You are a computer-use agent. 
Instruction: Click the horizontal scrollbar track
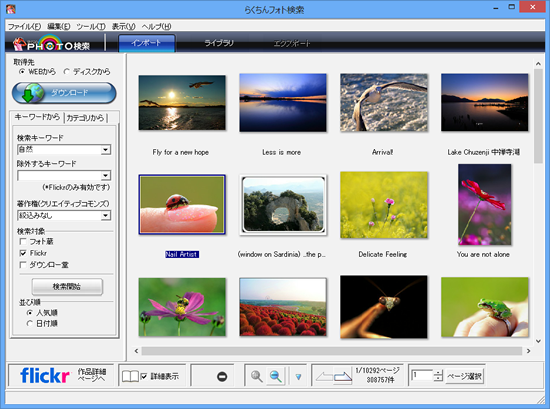coord(331,351)
